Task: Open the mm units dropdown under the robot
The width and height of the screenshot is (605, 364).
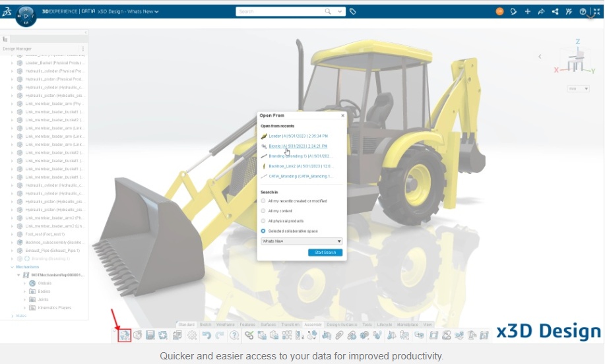Action: (579, 88)
